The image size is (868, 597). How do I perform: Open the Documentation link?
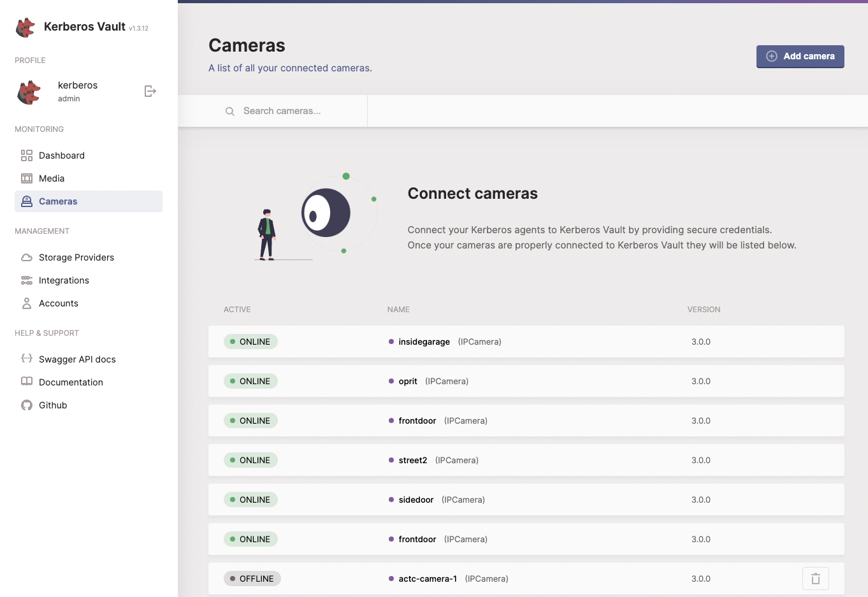70,382
